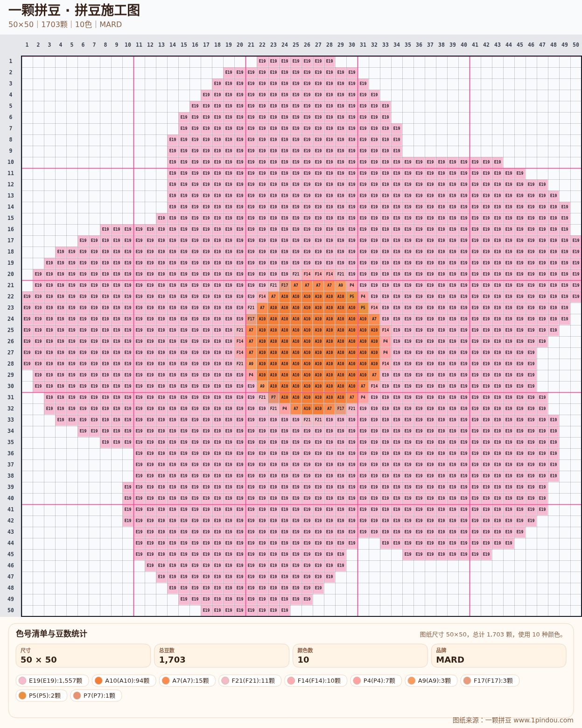
Task: Open the 品牌 MARD stat card
Action: (x=499, y=656)
